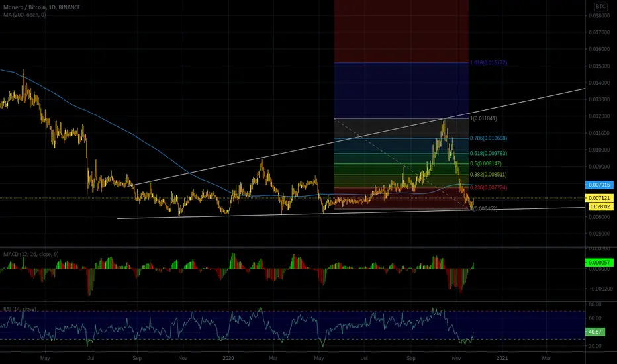Click the 01:28:02 countdown tag
This screenshot has width=617, height=364.
pos(600,206)
